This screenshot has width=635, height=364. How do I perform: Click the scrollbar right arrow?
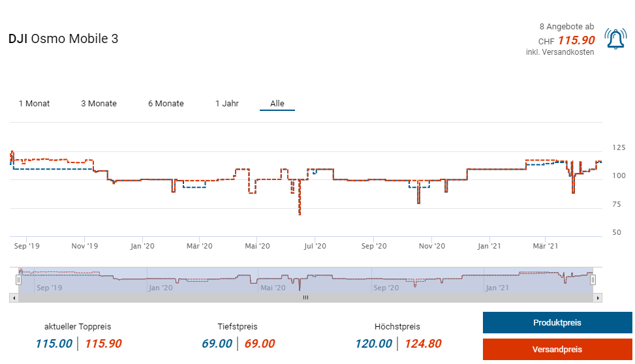coord(598,297)
